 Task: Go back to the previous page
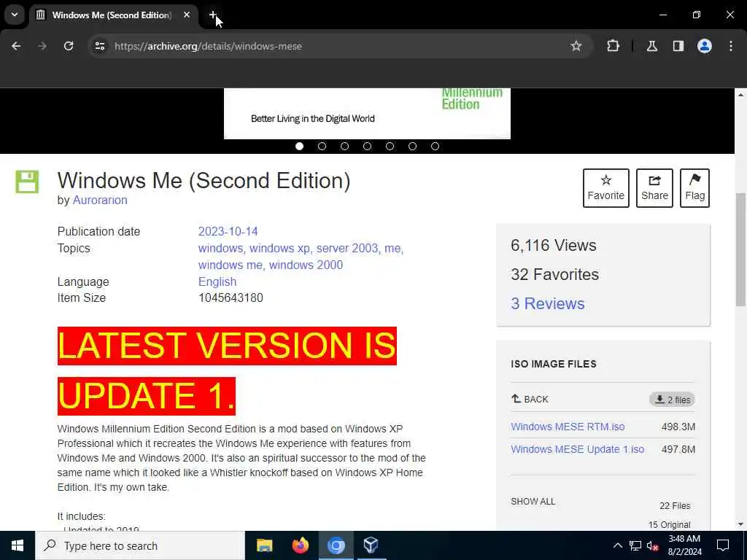point(16,46)
